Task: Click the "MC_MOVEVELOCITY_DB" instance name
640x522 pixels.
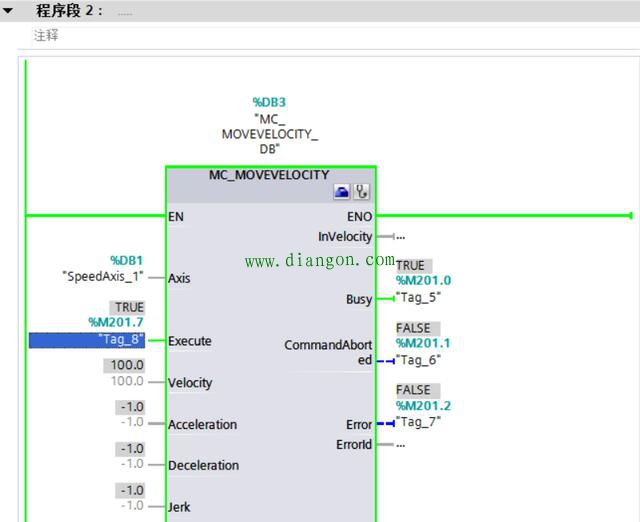Action: coord(269,133)
